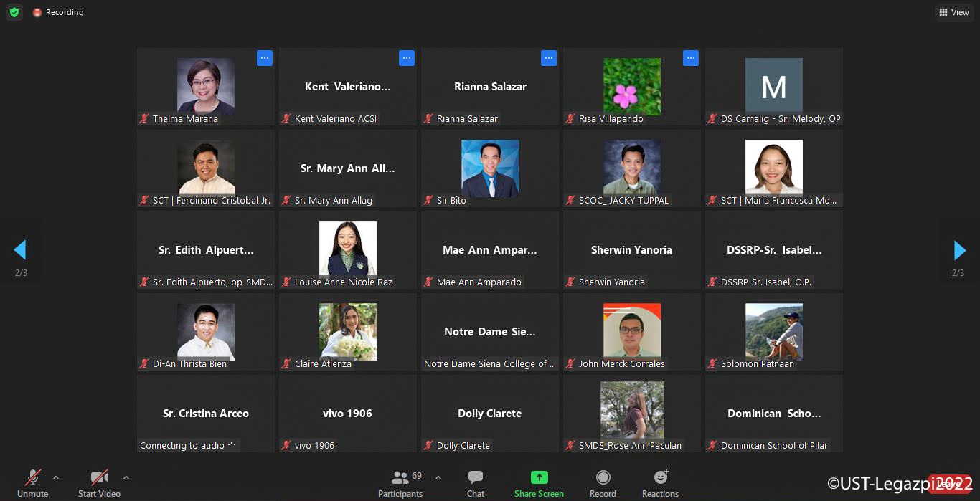Open more options on Thelma Marana tile

pyautogui.click(x=265, y=59)
